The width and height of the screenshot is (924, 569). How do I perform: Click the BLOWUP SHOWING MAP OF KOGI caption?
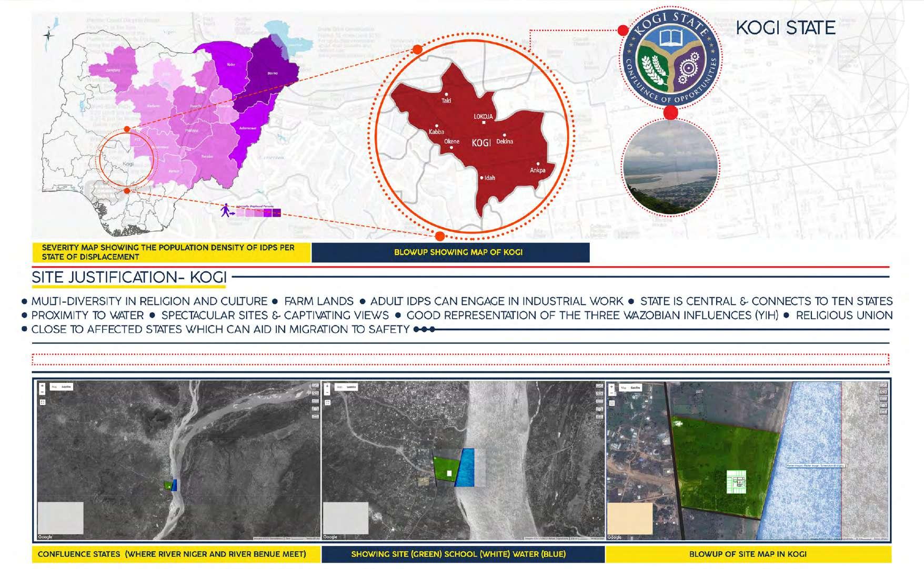(458, 252)
